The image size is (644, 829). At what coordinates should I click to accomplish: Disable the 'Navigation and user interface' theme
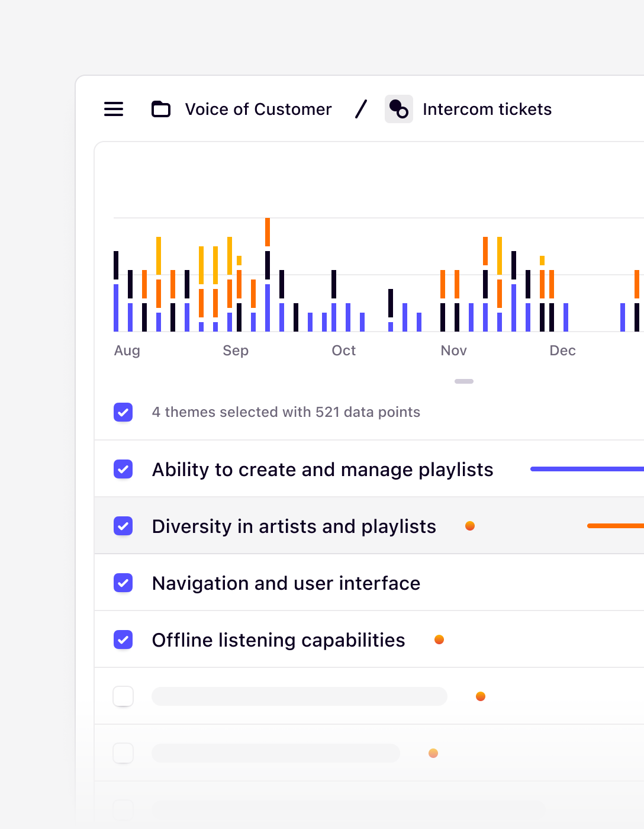(x=123, y=583)
